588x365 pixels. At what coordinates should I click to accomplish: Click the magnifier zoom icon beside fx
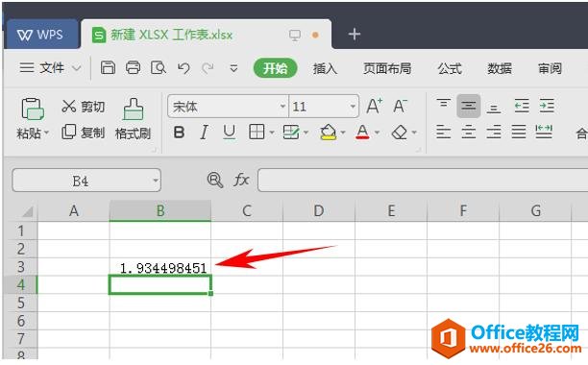215,180
